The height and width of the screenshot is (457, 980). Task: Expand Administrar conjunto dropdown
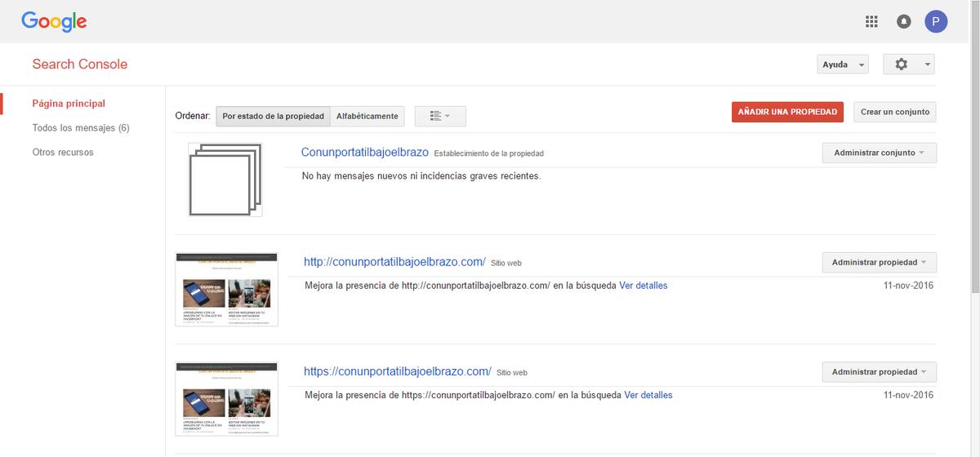[879, 153]
